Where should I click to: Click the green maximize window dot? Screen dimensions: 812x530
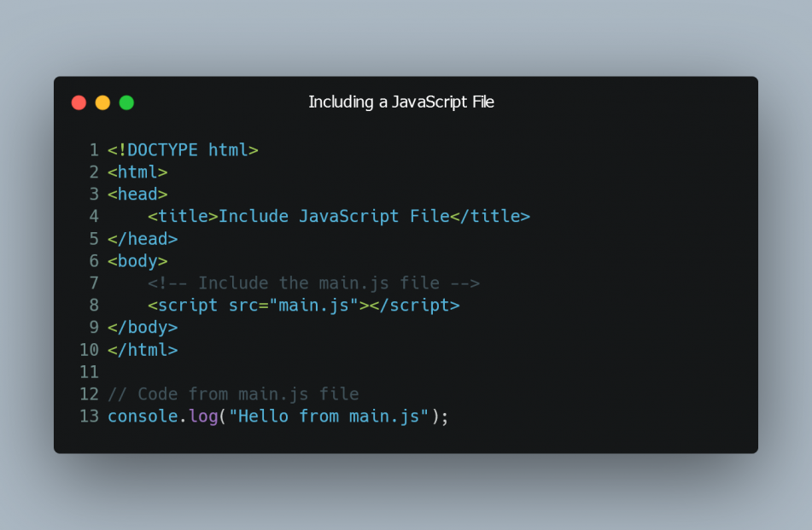tap(126, 102)
